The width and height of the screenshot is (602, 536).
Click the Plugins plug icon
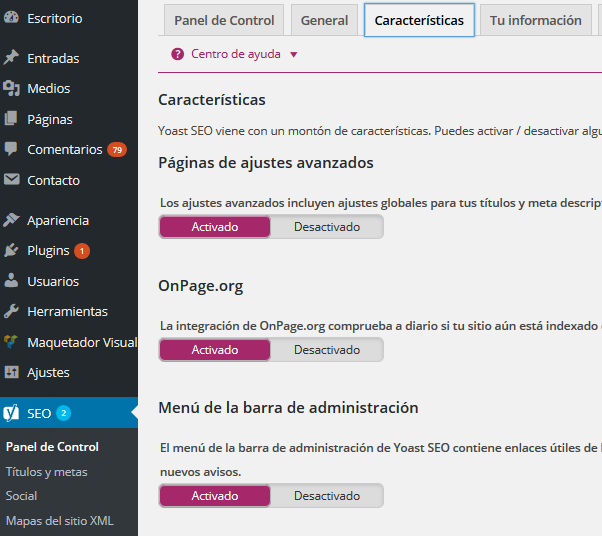(11, 250)
